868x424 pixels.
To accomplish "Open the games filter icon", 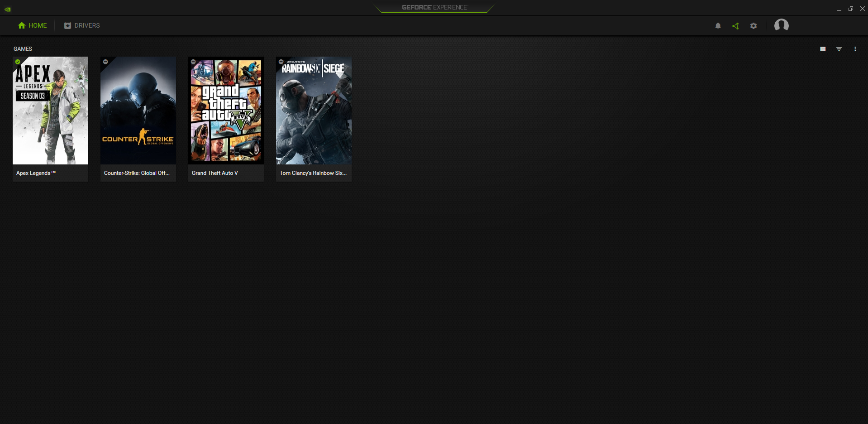I will (839, 49).
